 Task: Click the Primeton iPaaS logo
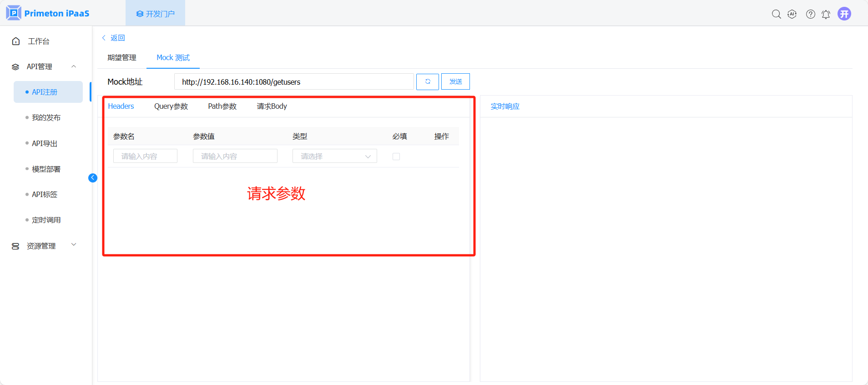coord(48,13)
